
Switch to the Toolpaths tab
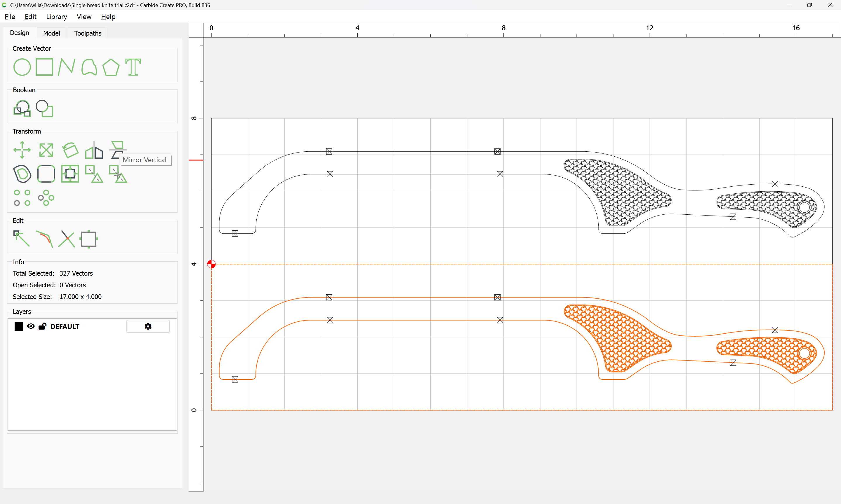(x=88, y=33)
